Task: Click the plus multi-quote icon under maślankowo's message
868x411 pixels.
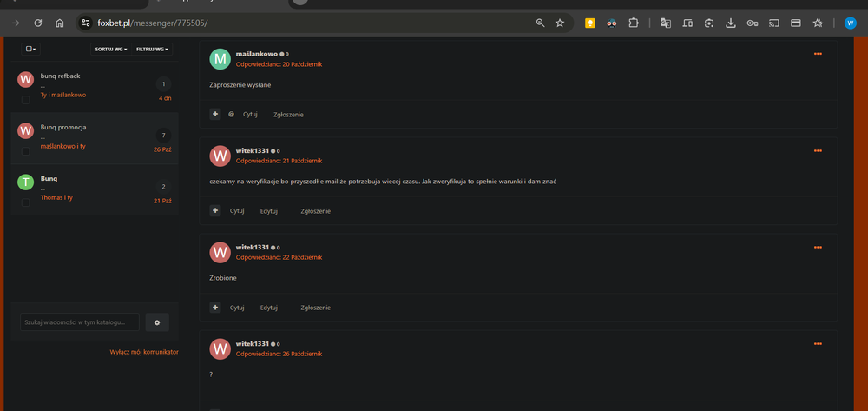Action: 215,114
